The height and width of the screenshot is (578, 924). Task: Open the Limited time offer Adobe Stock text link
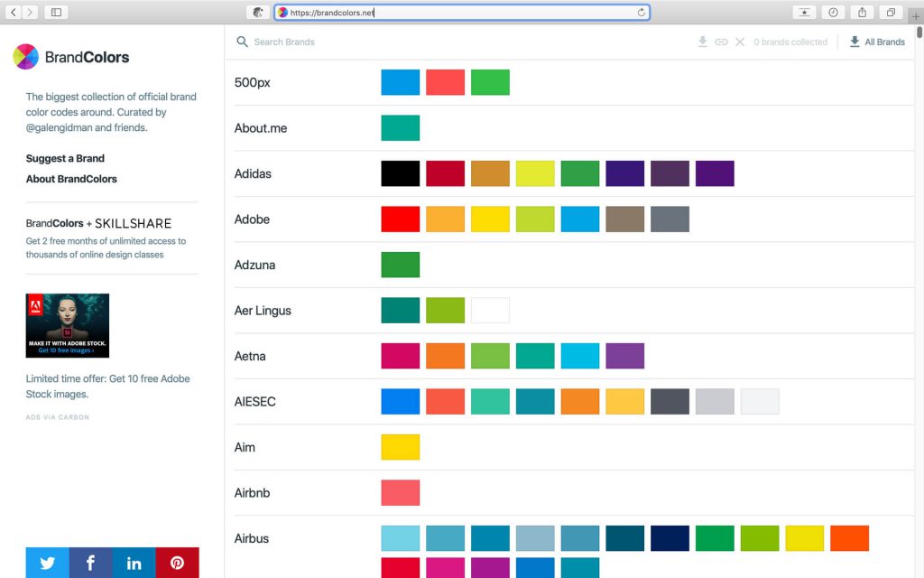(108, 387)
